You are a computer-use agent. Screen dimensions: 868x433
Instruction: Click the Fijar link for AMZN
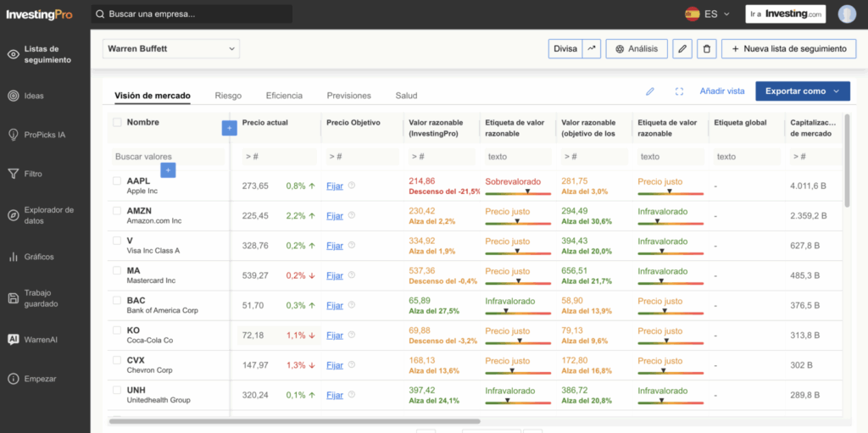pyautogui.click(x=335, y=216)
